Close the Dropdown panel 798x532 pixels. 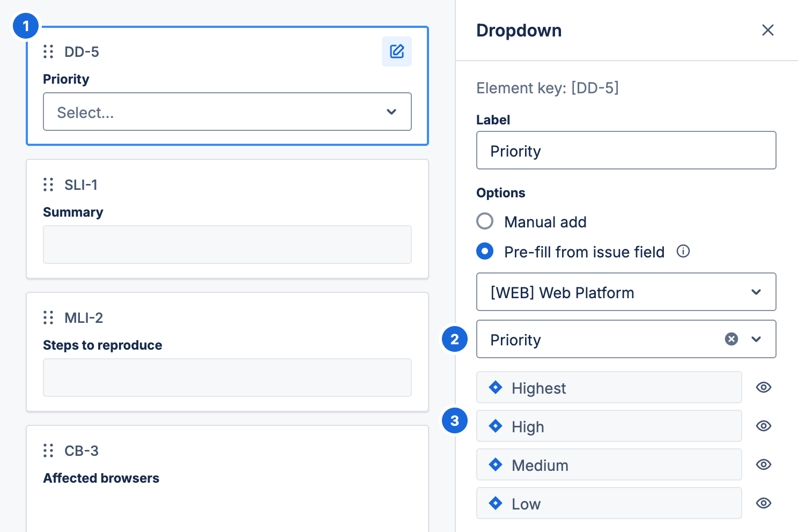768,30
